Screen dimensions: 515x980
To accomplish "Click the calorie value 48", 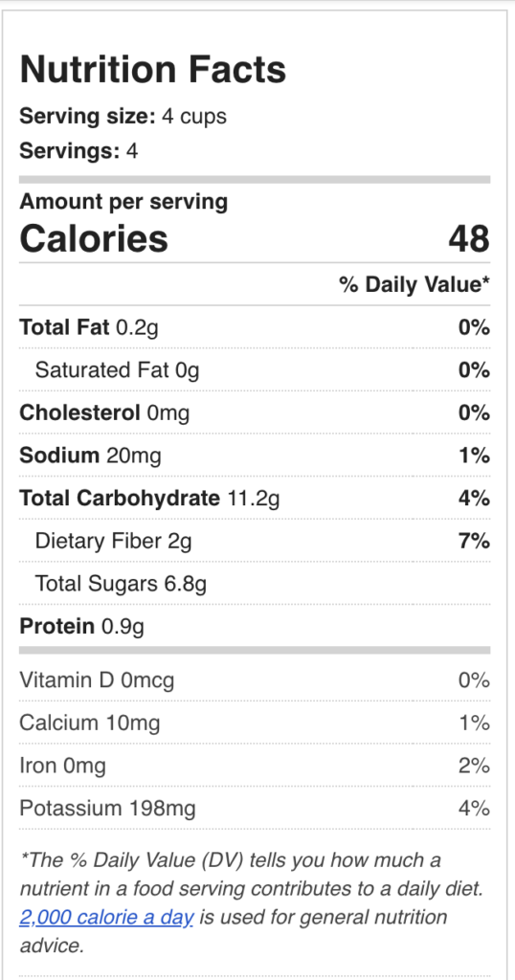I will (469, 238).
